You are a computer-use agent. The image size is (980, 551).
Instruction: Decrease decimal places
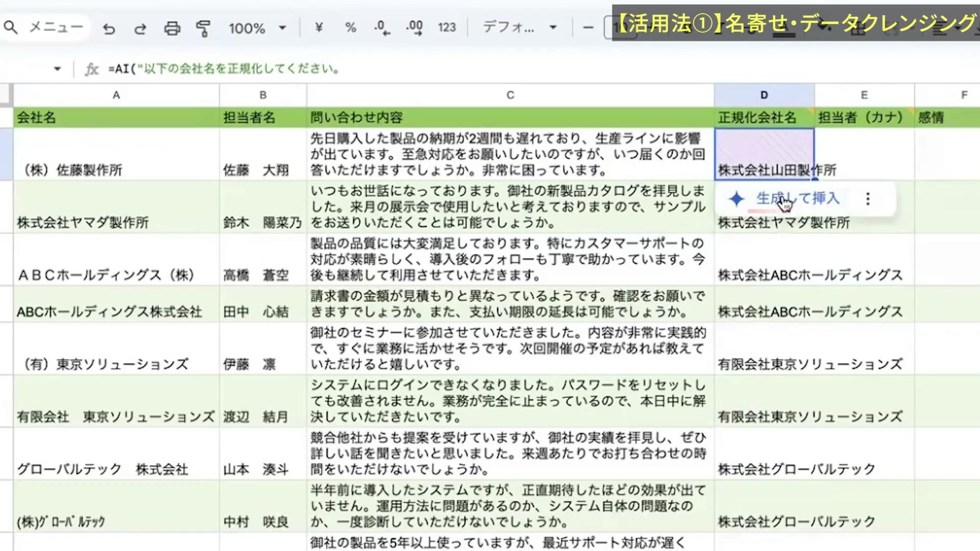[x=382, y=28]
